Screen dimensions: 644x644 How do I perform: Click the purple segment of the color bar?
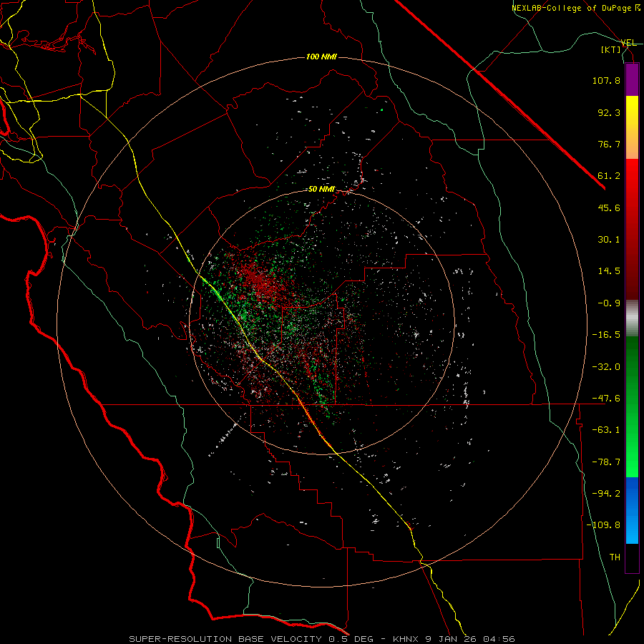coord(632,79)
